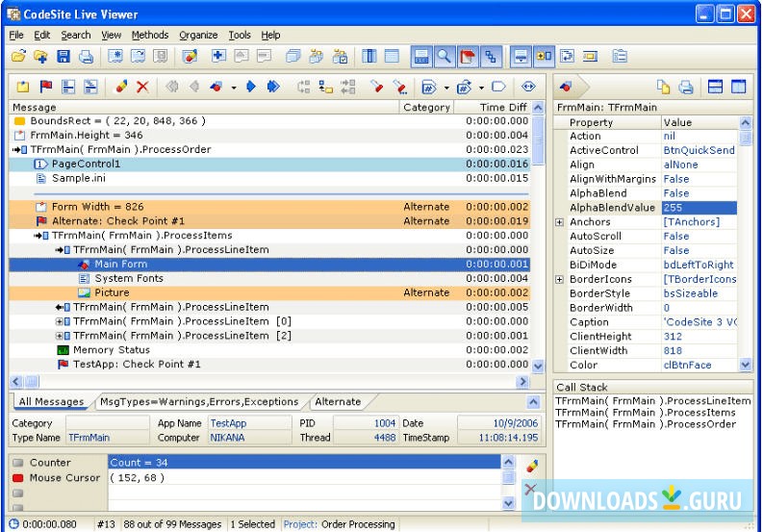The width and height of the screenshot is (763, 532).
Task: Expand the BorderIcons property node
Action: tap(560, 279)
